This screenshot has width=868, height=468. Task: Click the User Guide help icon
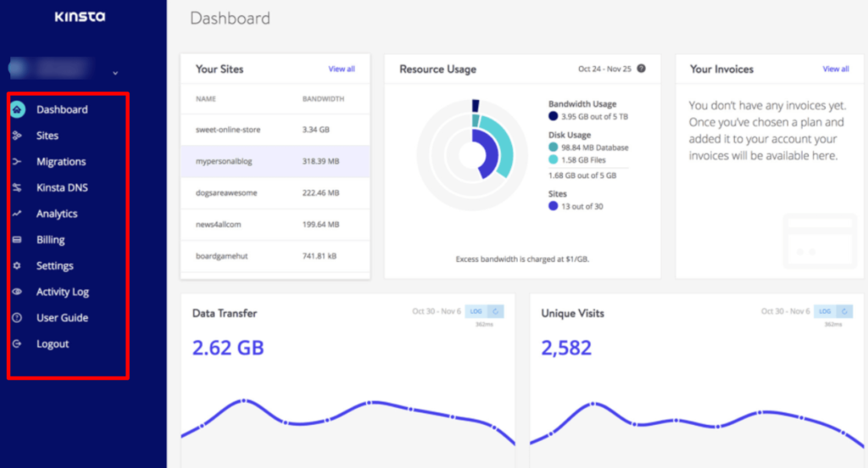point(17,318)
